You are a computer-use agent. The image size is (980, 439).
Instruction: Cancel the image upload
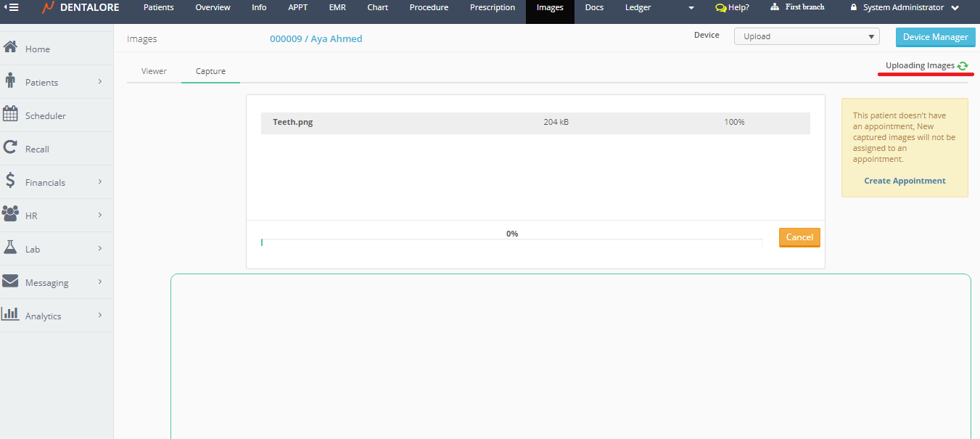799,237
